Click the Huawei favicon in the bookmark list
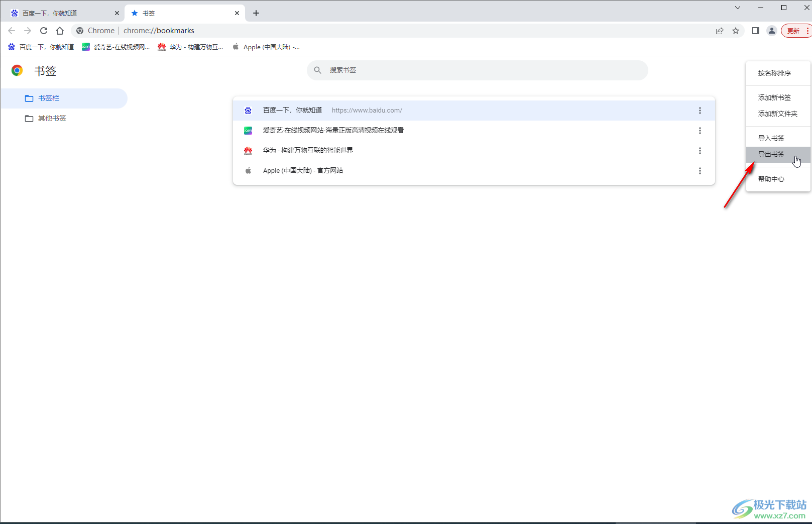The height and width of the screenshot is (524, 812). click(x=248, y=151)
